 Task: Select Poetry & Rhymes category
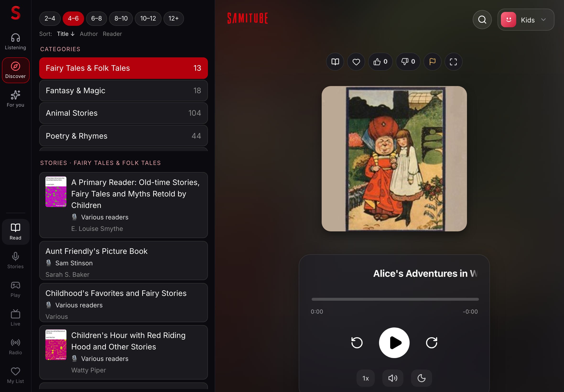point(124,136)
